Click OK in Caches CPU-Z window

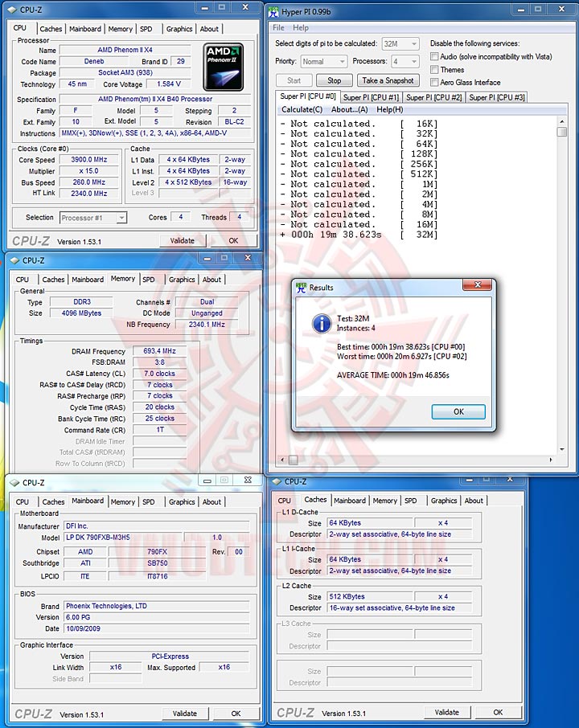(x=498, y=712)
